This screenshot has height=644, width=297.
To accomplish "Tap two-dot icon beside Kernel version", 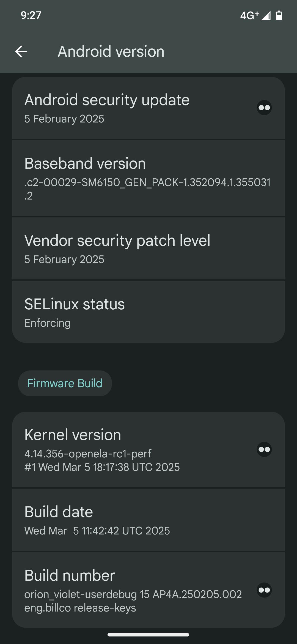I will tap(264, 449).
